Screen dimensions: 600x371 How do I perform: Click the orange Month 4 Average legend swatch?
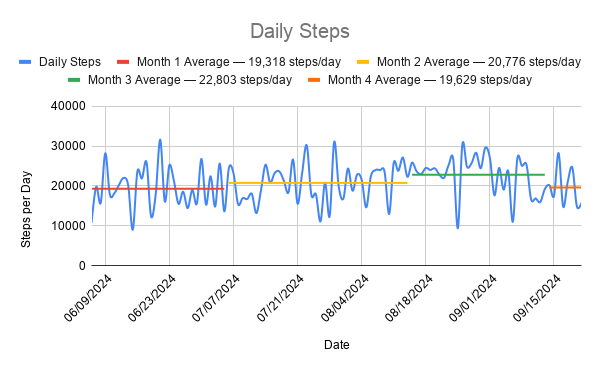click(314, 80)
